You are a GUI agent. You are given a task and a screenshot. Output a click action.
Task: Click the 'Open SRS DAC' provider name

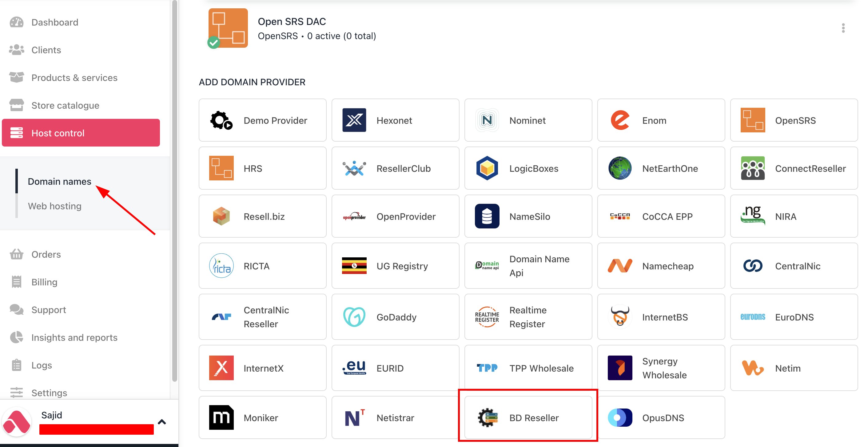coord(292,21)
